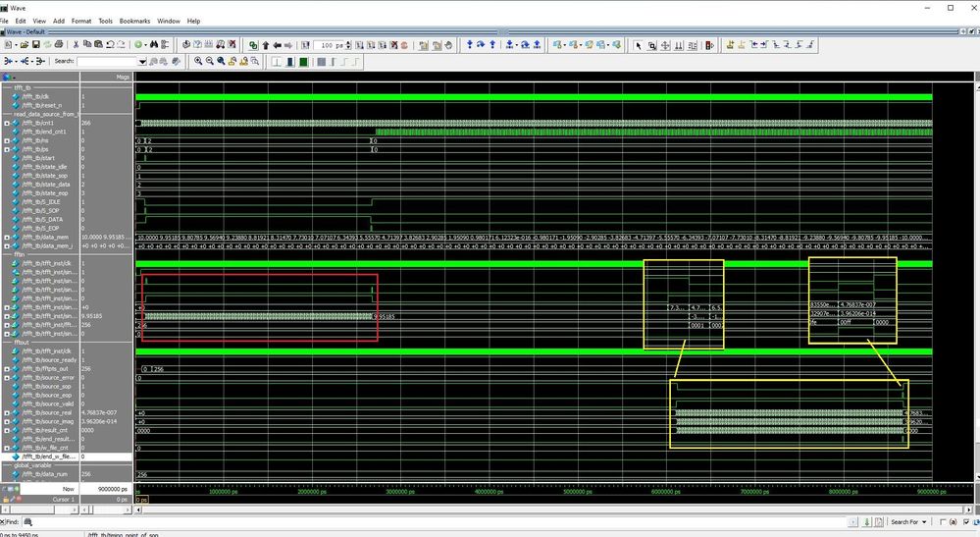This screenshot has width=980, height=537.
Task: Open the Format menu
Action: pos(81,20)
